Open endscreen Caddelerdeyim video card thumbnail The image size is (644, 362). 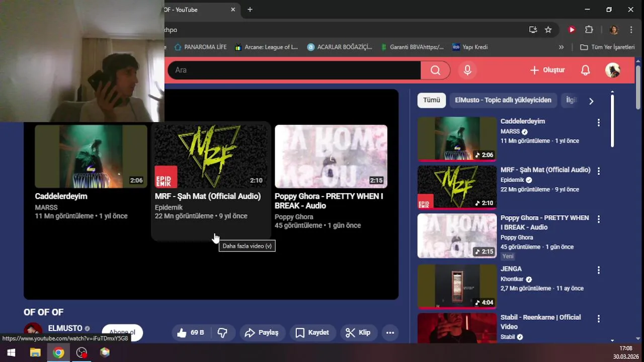click(91, 156)
